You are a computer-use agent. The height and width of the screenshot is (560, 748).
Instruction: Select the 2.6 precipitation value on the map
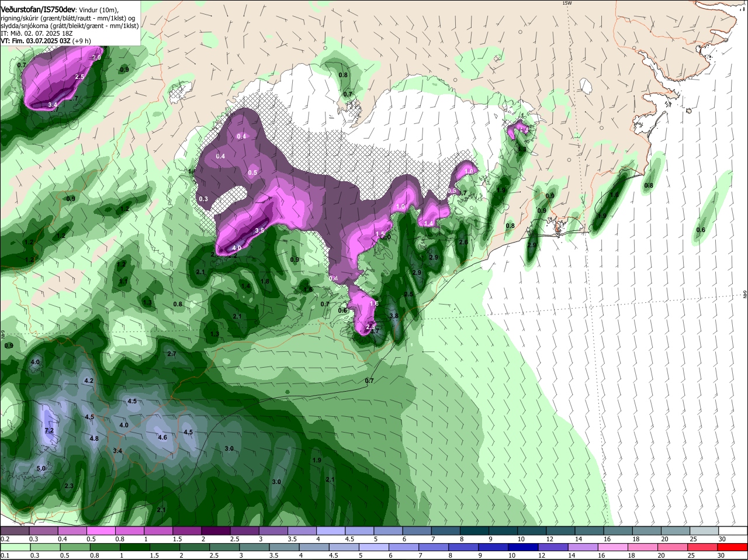coord(463,242)
